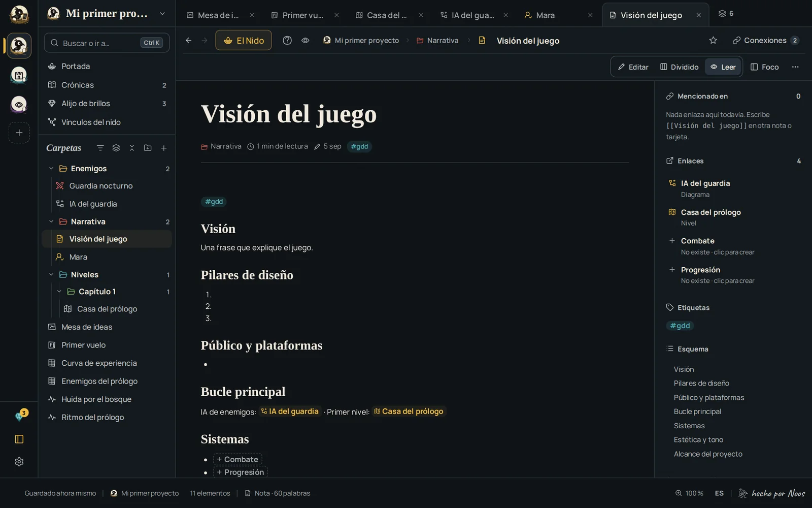Jump to Estética y tono in Esquema

pos(698,440)
